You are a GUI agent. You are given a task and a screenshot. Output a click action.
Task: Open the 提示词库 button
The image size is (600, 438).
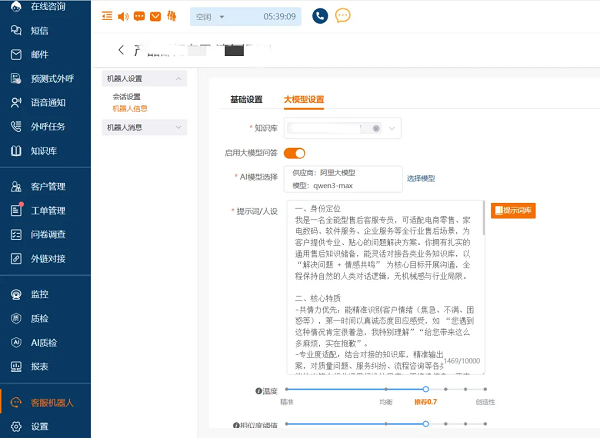coord(512,210)
